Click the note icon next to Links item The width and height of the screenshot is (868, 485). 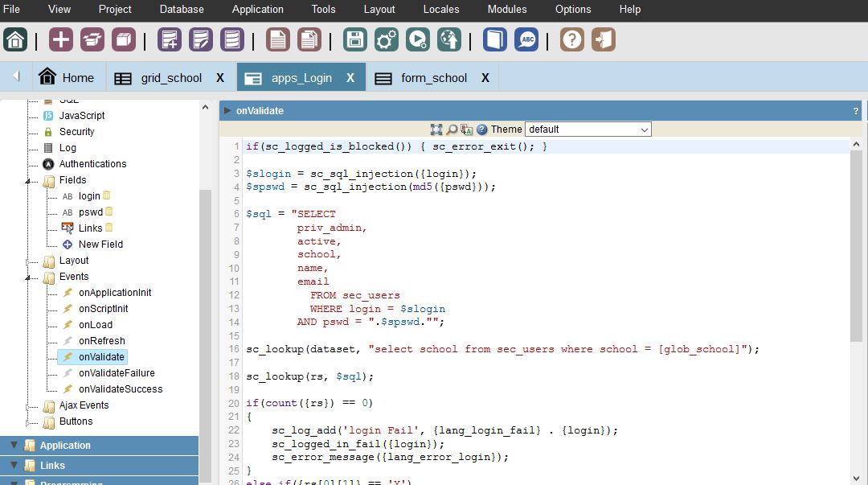click(x=109, y=228)
